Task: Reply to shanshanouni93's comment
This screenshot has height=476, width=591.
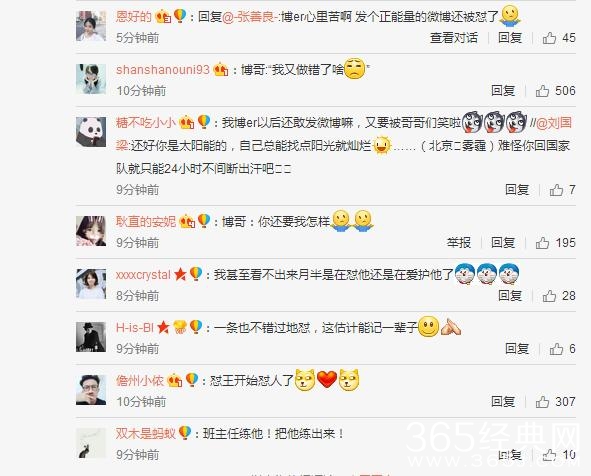Action: pyautogui.click(x=503, y=91)
